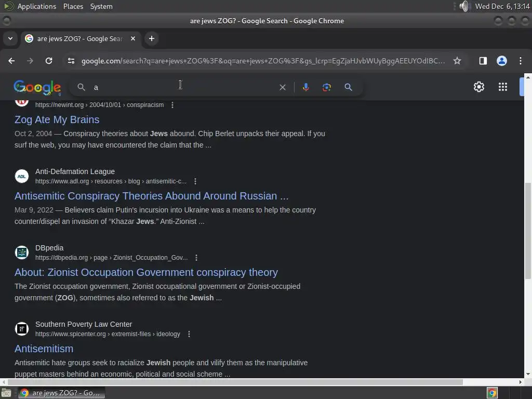This screenshot has height=399, width=532.
Task: Click the Anti-Defamation League favicon
Action: 22,176
